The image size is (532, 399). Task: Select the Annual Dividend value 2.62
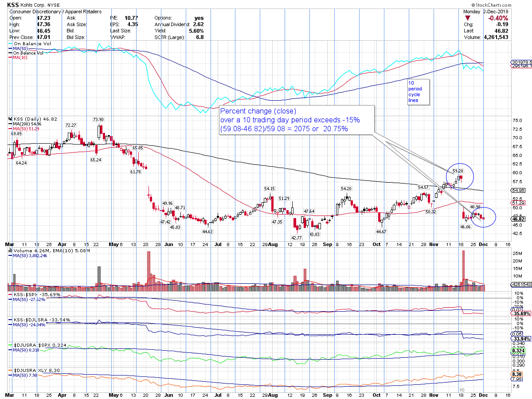pos(198,24)
